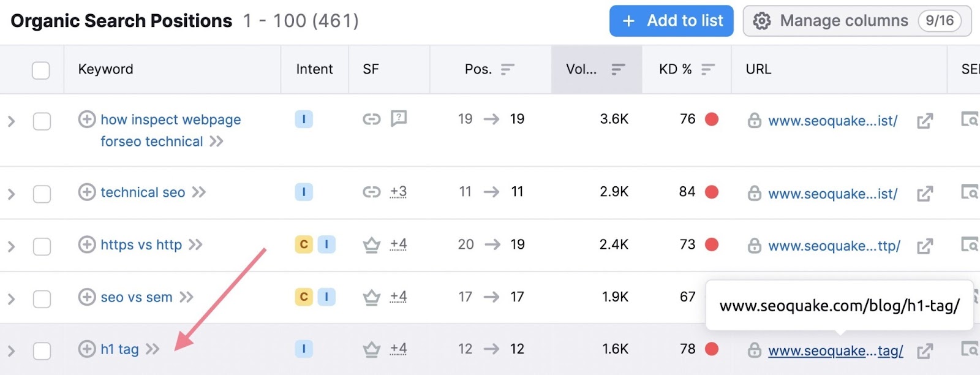
Task: Expand the "https vs http" row chevron
Action: click(10, 245)
